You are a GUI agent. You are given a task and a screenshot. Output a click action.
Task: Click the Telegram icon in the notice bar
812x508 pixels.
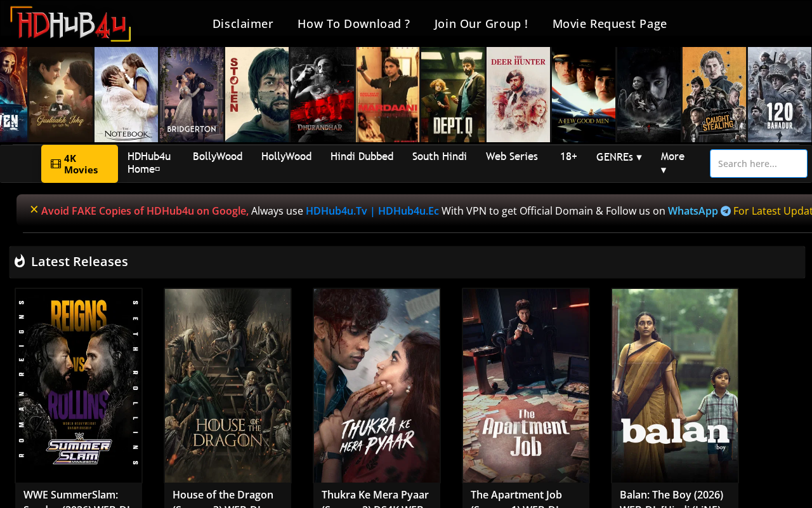[726, 211]
